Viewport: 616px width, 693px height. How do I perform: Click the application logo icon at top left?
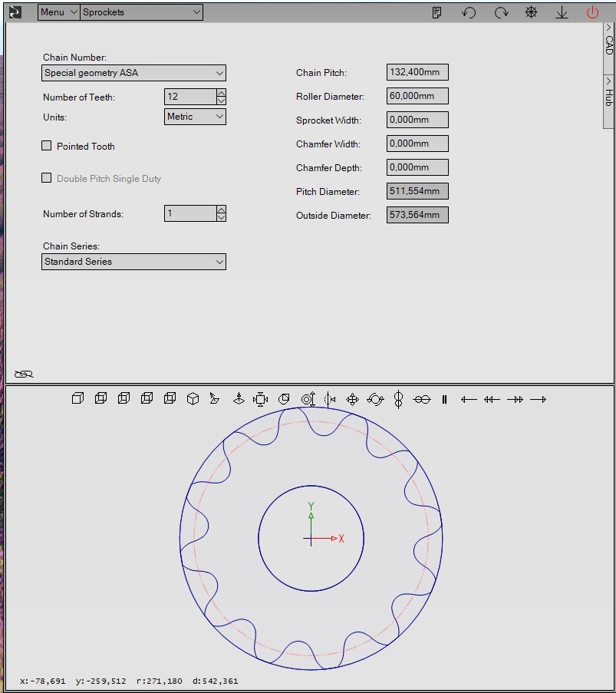coord(15,12)
